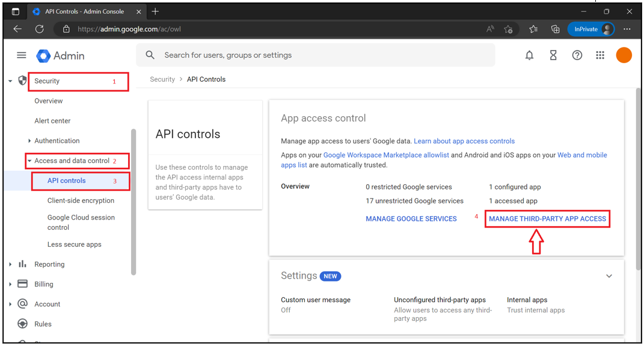644x346 pixels.
Task: Click the Google Admin logo
Action: tap(60, 55)
